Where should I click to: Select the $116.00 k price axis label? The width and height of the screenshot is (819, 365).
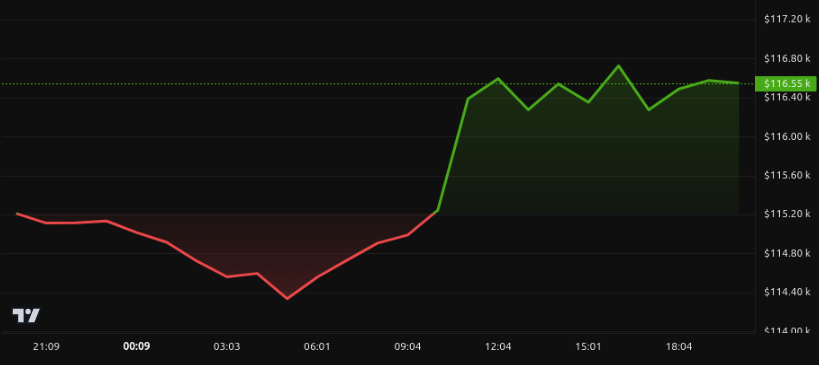[x=787, y=137]
